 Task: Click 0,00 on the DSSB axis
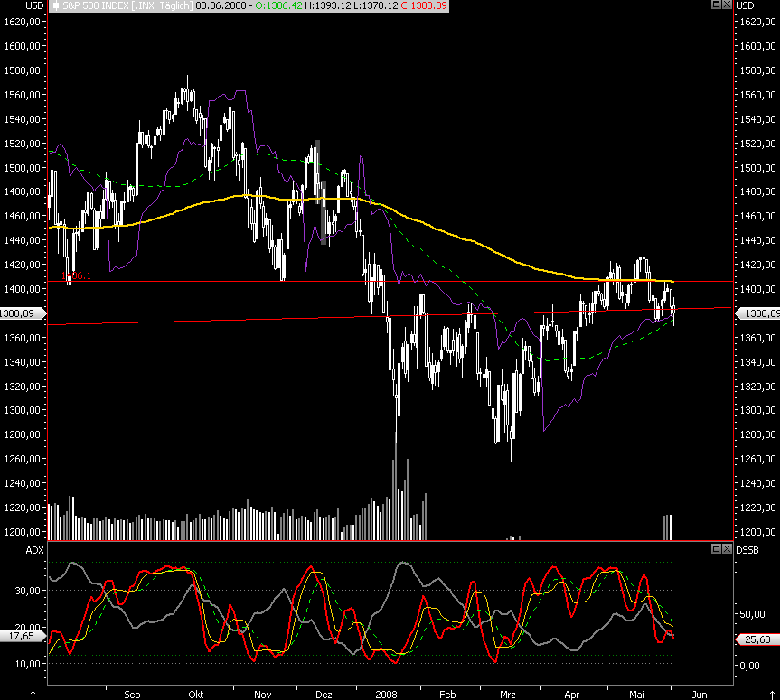point(750,667)
